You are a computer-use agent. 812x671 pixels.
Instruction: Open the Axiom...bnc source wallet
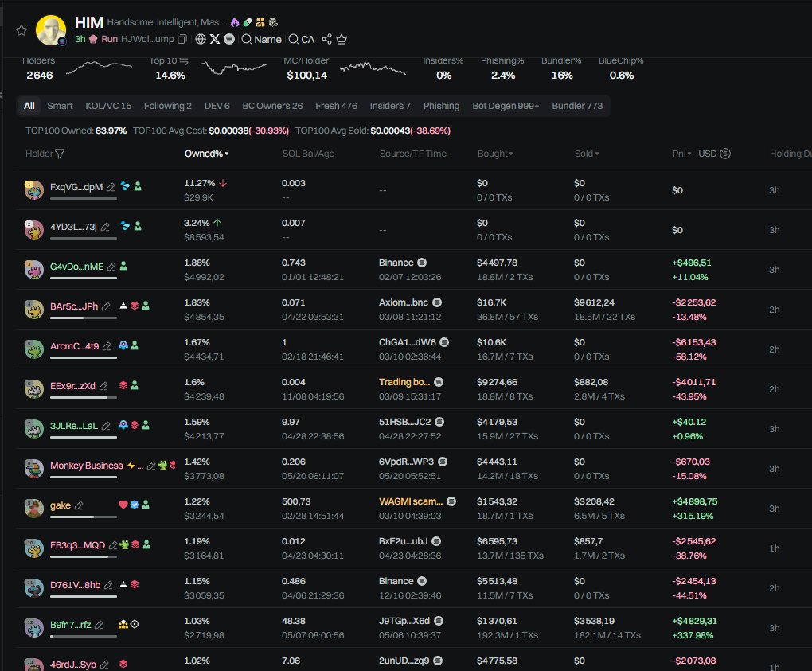point(404,302)
